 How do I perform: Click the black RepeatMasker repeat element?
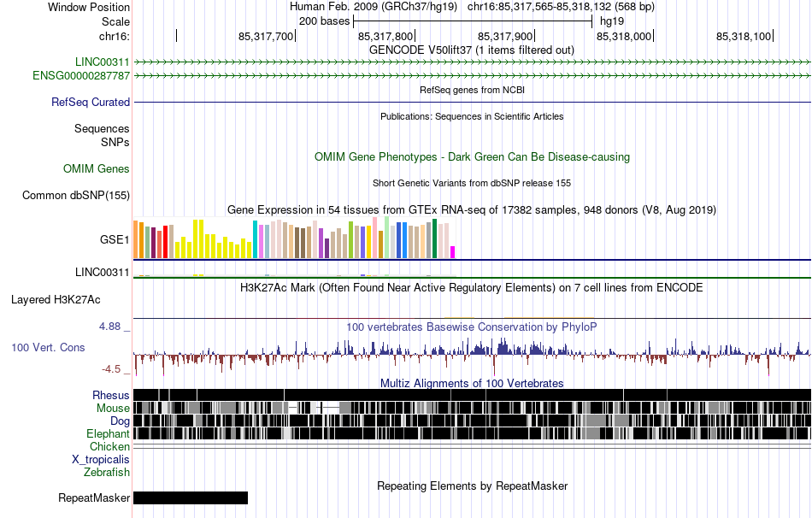(x=191, y=497)
